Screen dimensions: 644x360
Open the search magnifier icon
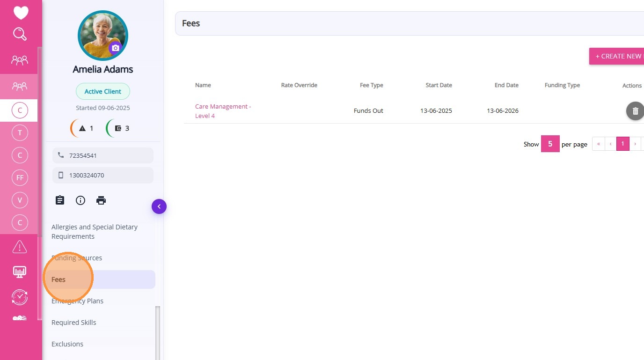click(x=20, y=34)
